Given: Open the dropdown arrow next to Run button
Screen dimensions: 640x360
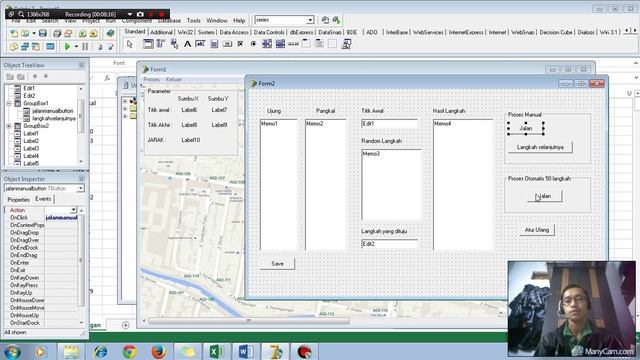Looking at the screenshot, I should coord(76,47).
